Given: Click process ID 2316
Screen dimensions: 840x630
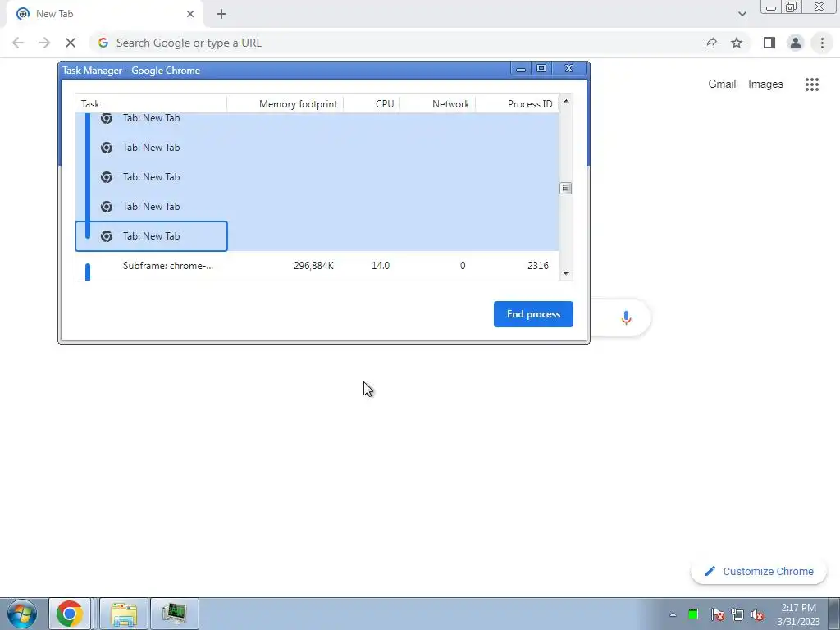Looking at the screenshot, I should coord(537,266).
